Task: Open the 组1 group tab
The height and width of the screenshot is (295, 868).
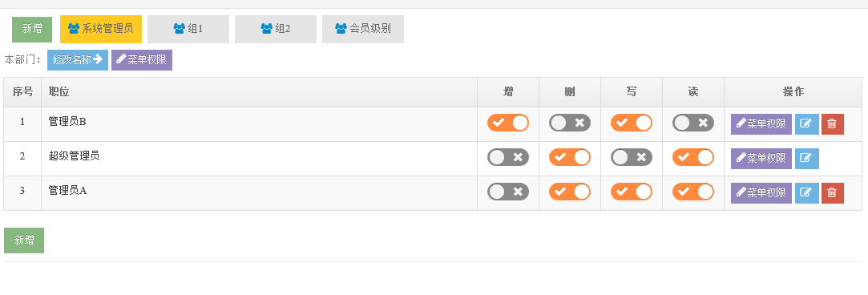Action: click(188, 29)
